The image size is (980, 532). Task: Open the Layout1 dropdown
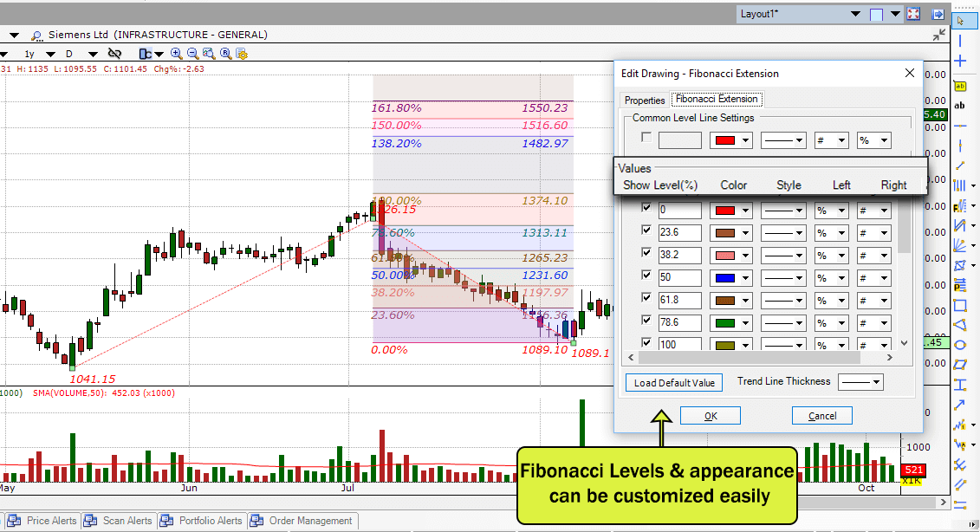point(855,14)
